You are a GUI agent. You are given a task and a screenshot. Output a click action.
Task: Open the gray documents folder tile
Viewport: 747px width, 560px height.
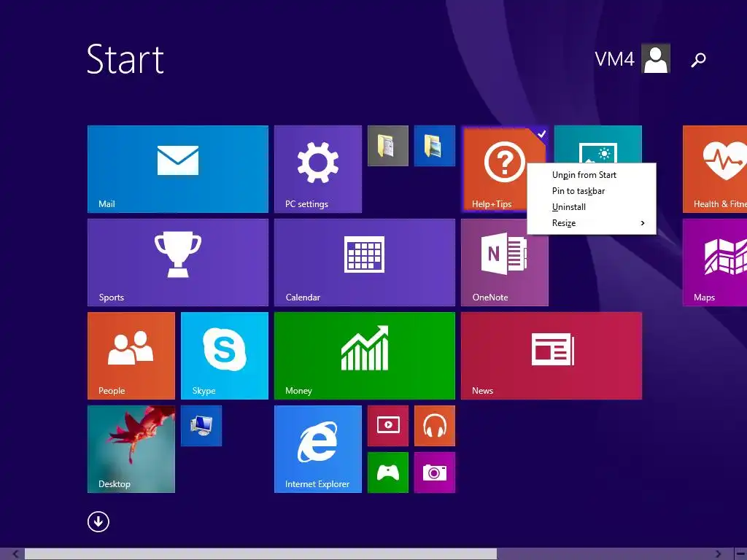pyautogui.click(x=388, y=146)
